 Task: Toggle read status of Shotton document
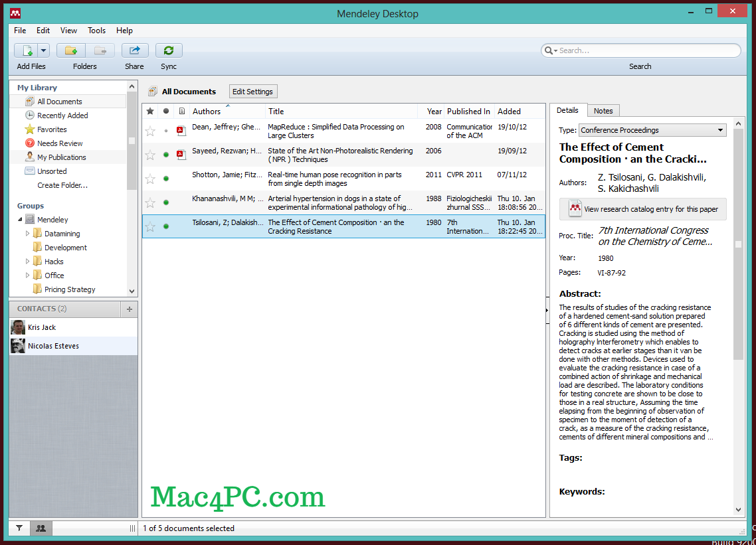pyautogui.click(x=166, y=179)
